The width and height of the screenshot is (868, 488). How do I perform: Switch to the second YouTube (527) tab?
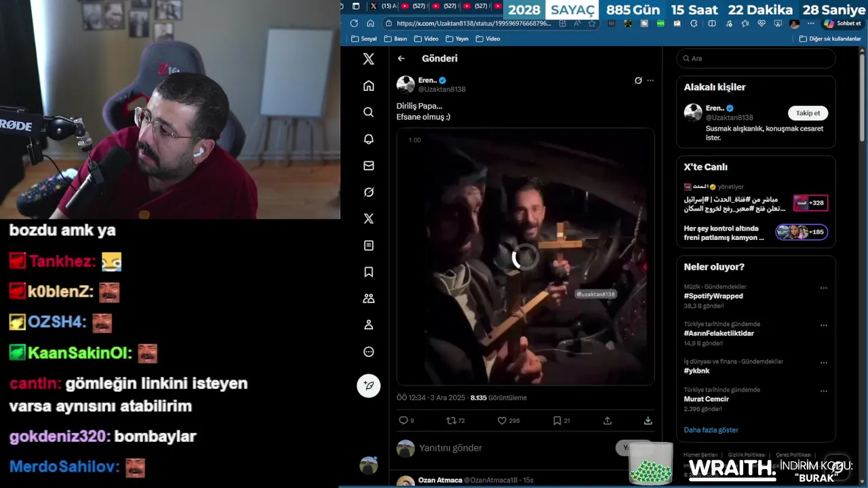point(444,6)
